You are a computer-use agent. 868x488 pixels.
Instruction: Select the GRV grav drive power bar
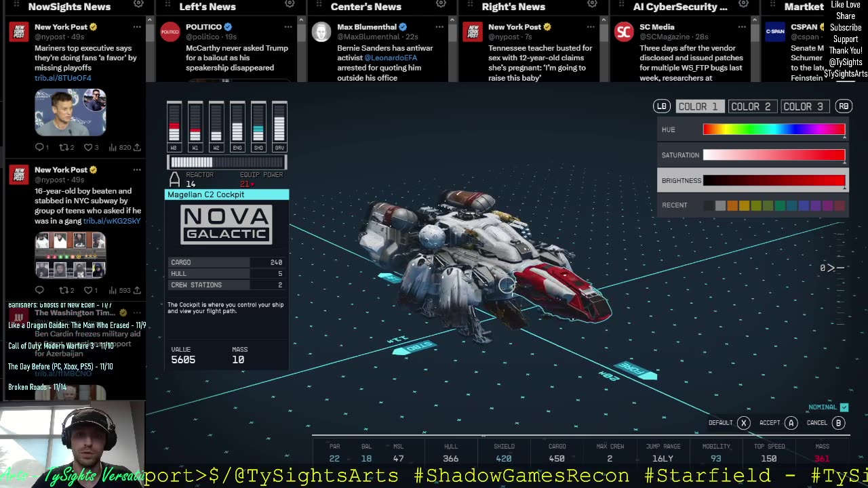[279, 126]
